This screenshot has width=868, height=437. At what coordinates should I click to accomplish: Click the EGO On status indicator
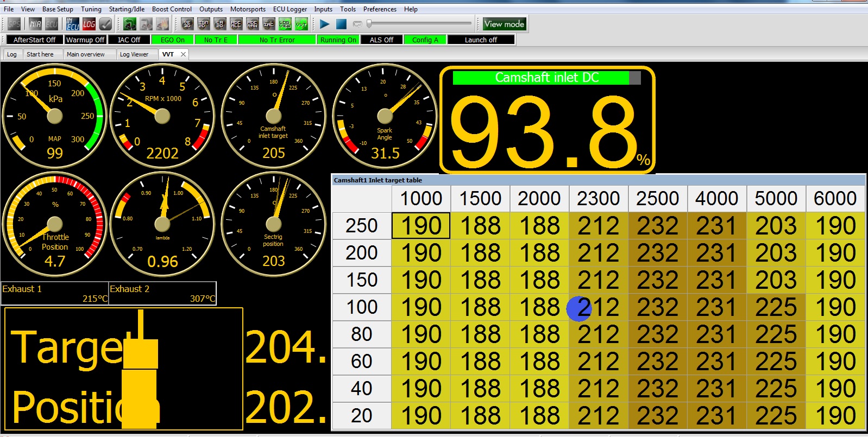point(172,40)
